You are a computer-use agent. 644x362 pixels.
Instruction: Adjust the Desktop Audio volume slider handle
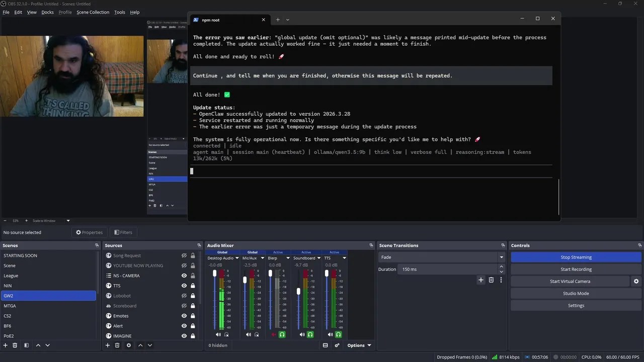(215, 274)
